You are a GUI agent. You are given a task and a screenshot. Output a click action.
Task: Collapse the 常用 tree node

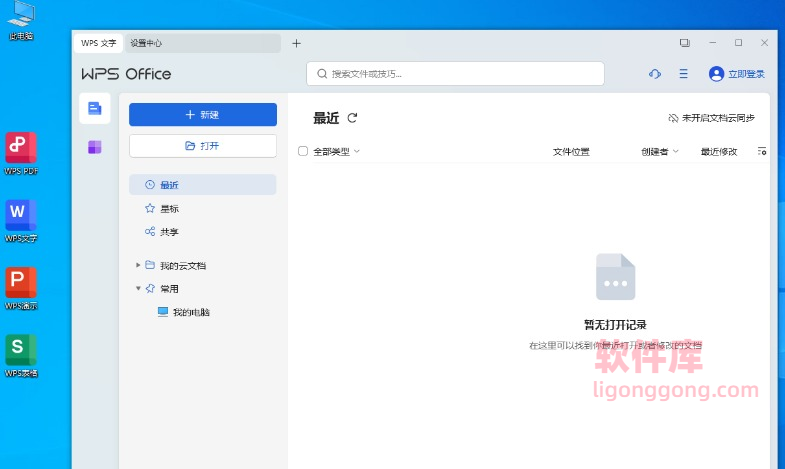point(138,288)
